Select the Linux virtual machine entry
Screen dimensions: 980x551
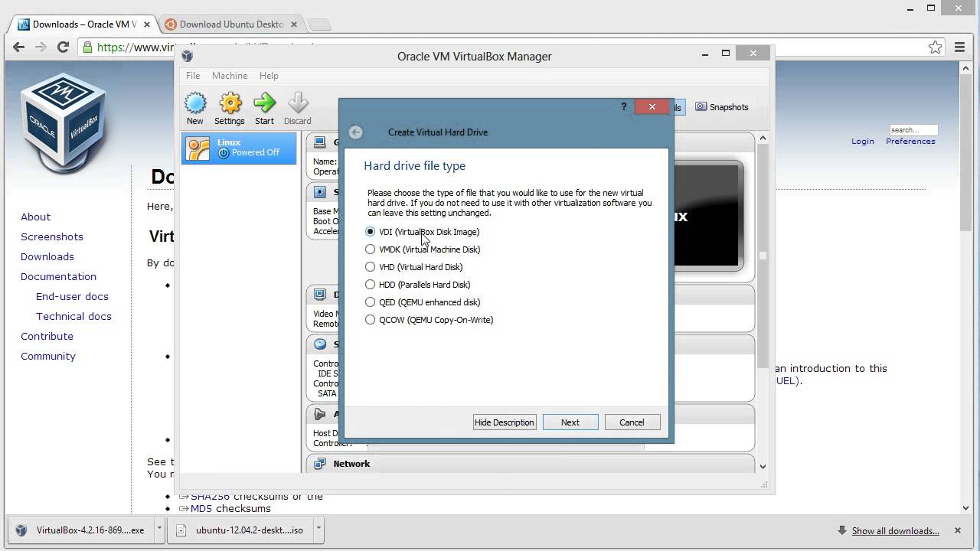[x=239, y=148]
